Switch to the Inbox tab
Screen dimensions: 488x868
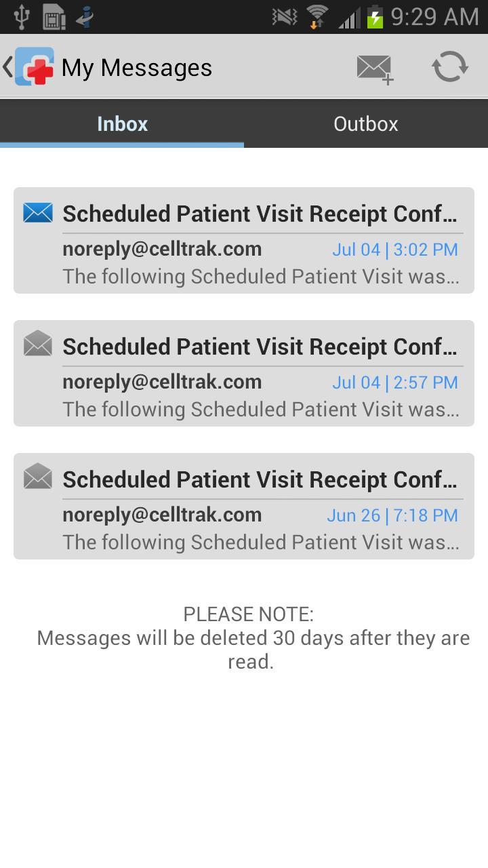point(122,123)
